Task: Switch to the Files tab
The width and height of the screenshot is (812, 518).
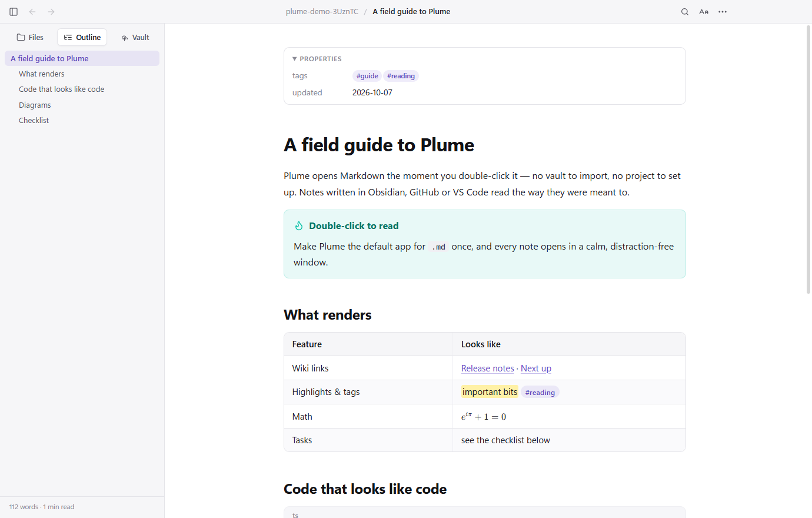Action: coord(30,37)
